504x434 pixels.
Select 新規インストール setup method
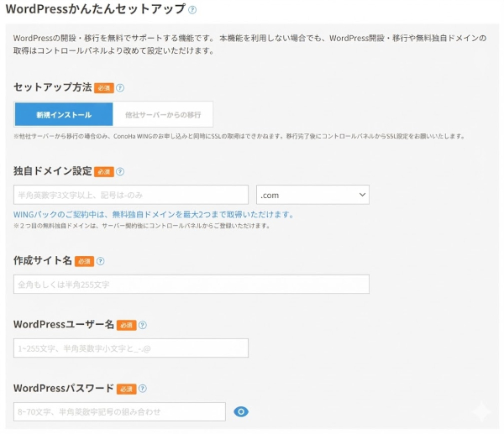64,114
